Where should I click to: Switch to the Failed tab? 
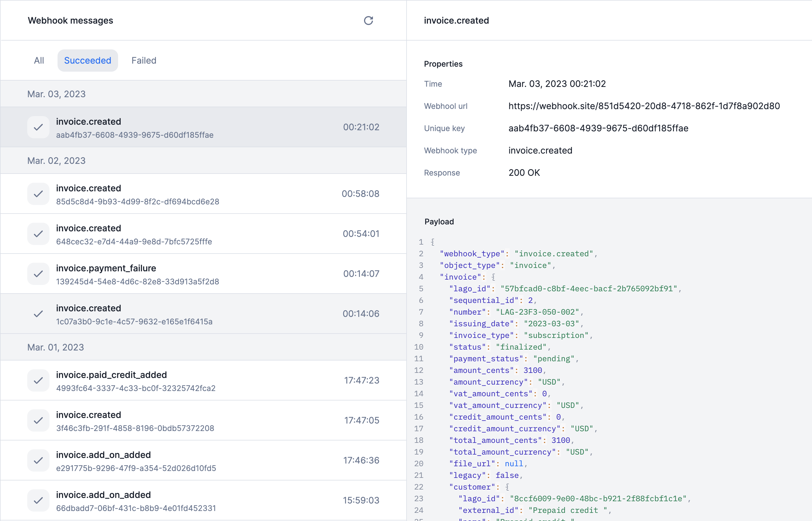pyautogui.click(x=144, y=61)
